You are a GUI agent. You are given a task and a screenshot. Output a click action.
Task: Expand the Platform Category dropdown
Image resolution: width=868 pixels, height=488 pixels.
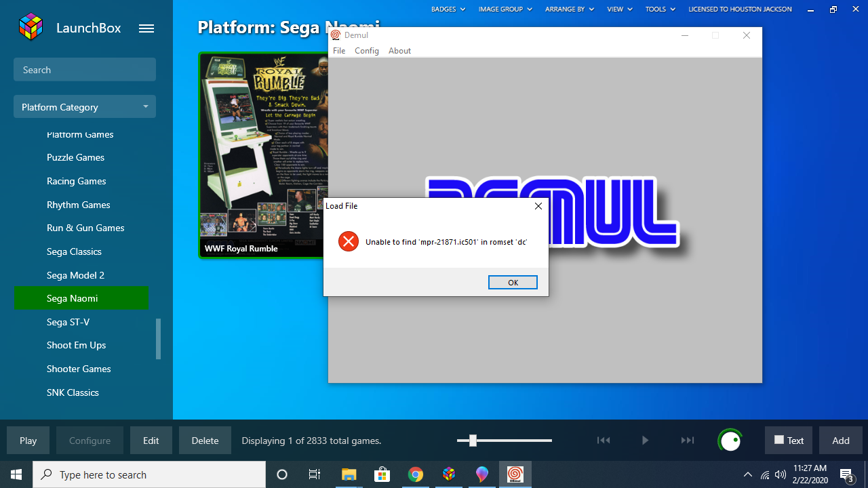(85, 106)
